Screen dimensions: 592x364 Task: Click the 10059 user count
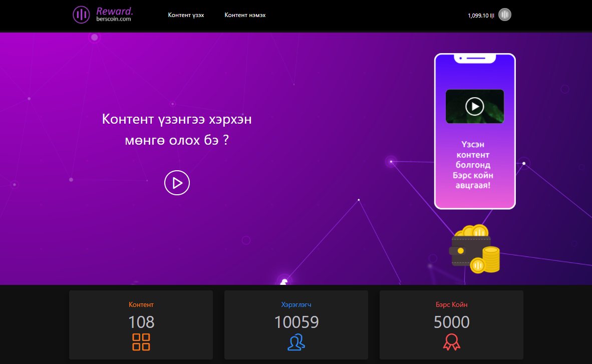coord(296,322)
